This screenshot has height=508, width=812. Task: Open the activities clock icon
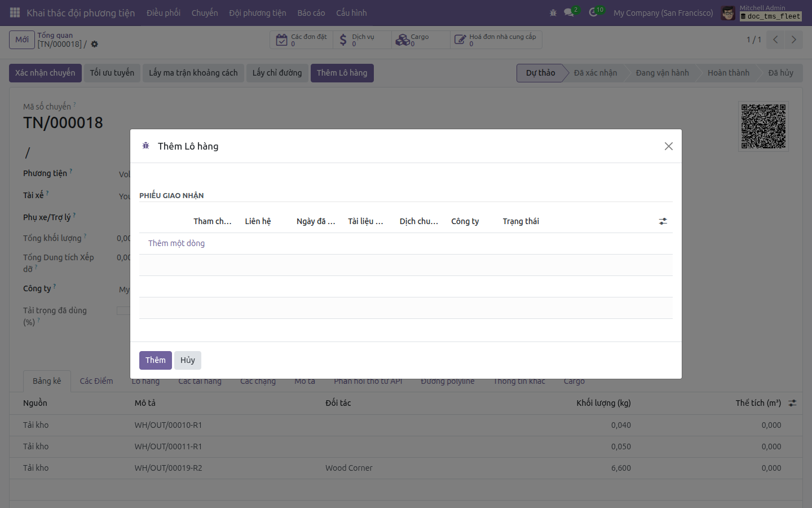tap(593, 12)
